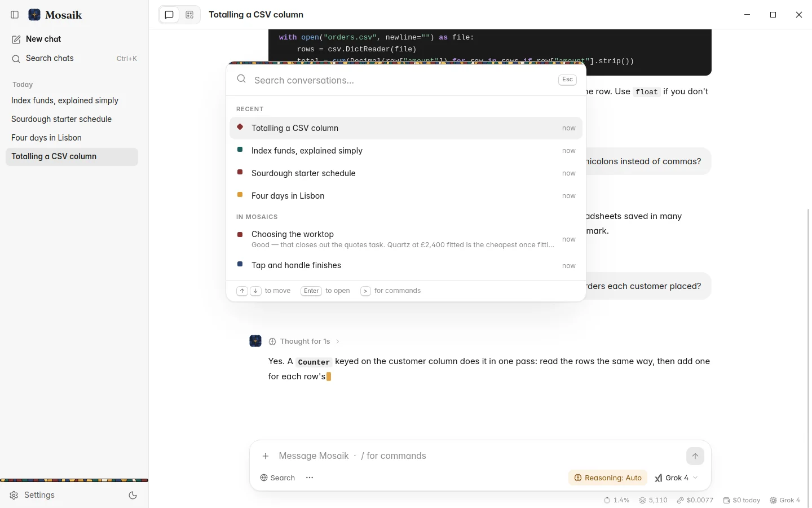
Task: Open Totalling a CSV column search result
Action: [406, 128]
